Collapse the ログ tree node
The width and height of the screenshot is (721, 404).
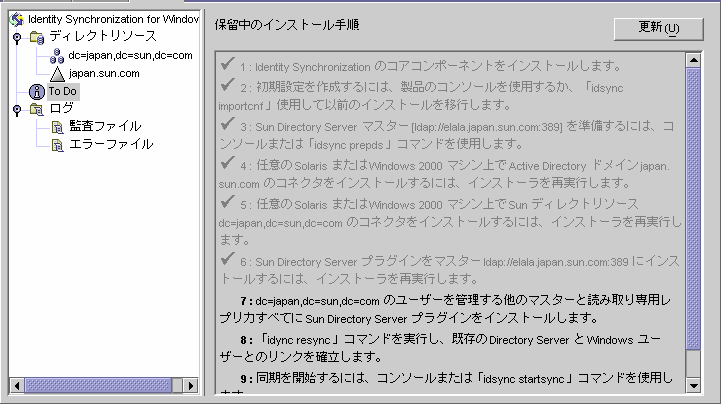pos(17,110)
